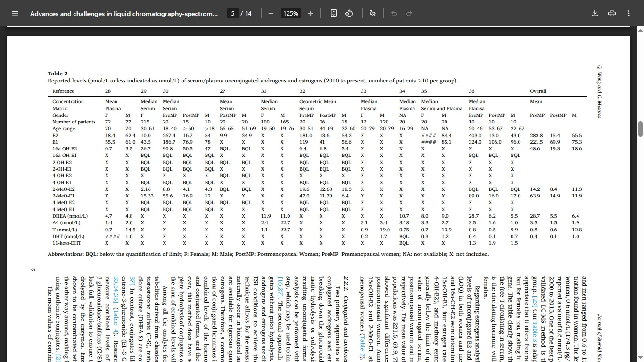Click the 'Age range' row label
The image size is (644, 362).
point(64,129)
